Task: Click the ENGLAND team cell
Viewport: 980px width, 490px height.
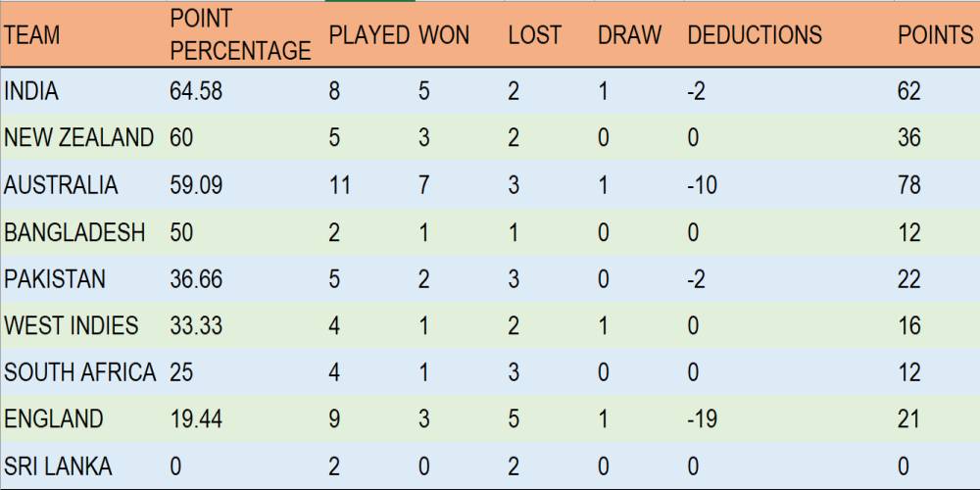Action: (83, 418)
